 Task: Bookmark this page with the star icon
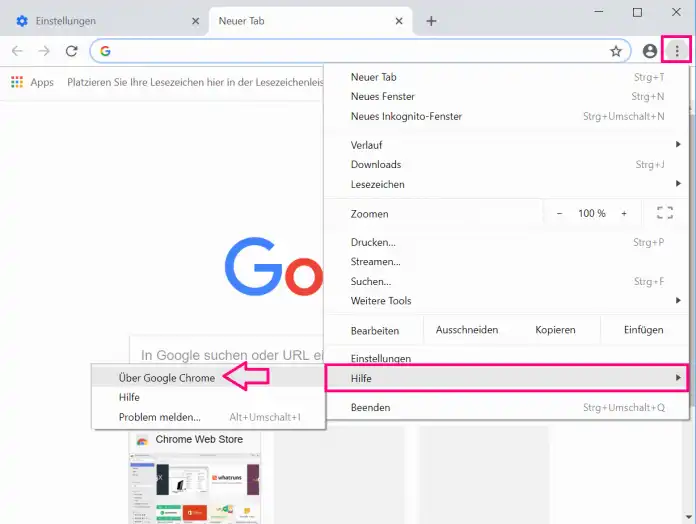615,51
